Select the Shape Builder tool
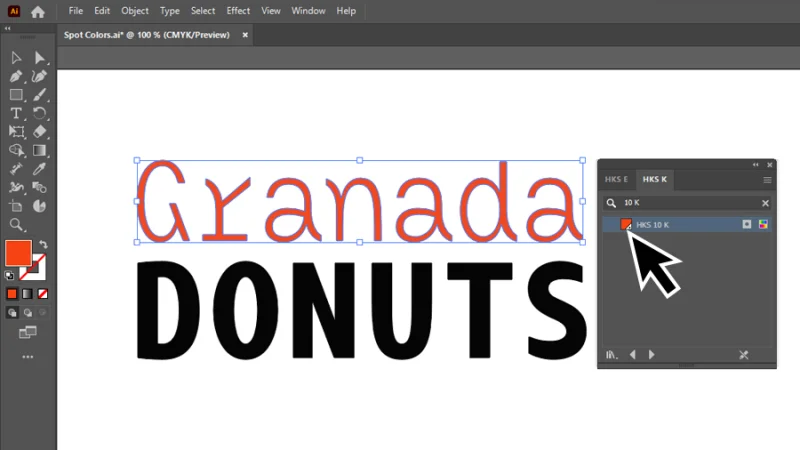The width and height of the screenshot is (800, 450). coord(16,151)
